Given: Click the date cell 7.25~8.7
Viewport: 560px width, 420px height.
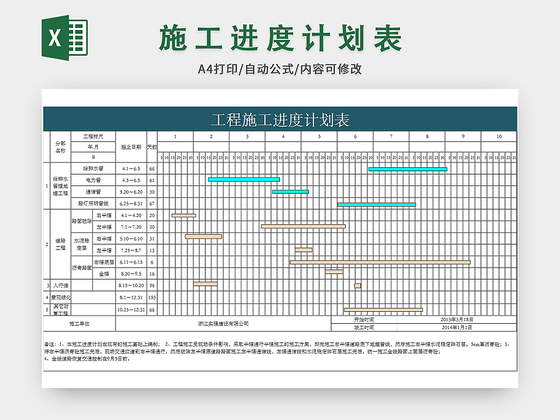Looking at the screenshot, I should point(131,250).
